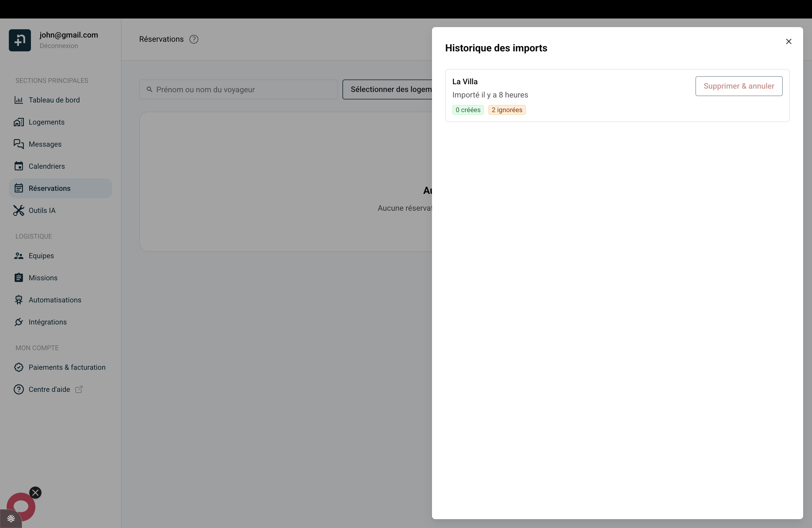Click the 2 ignorées orange badge
This screenshot has height=528, width=812.
(507, 110)
